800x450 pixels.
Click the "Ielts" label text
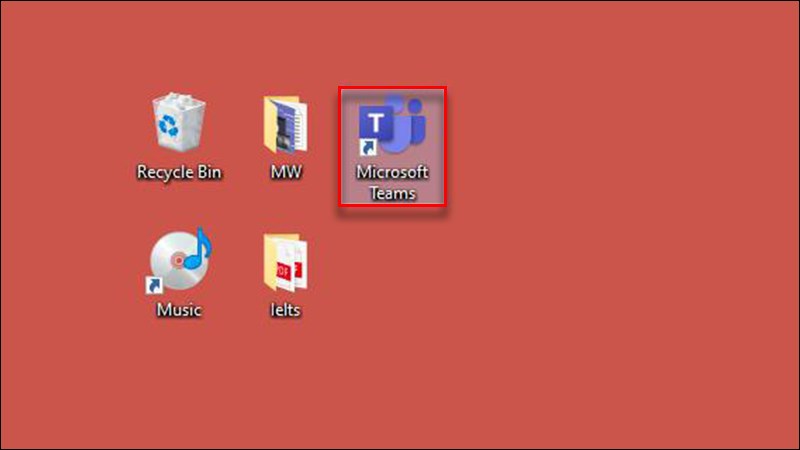click(x=285, y=310)
